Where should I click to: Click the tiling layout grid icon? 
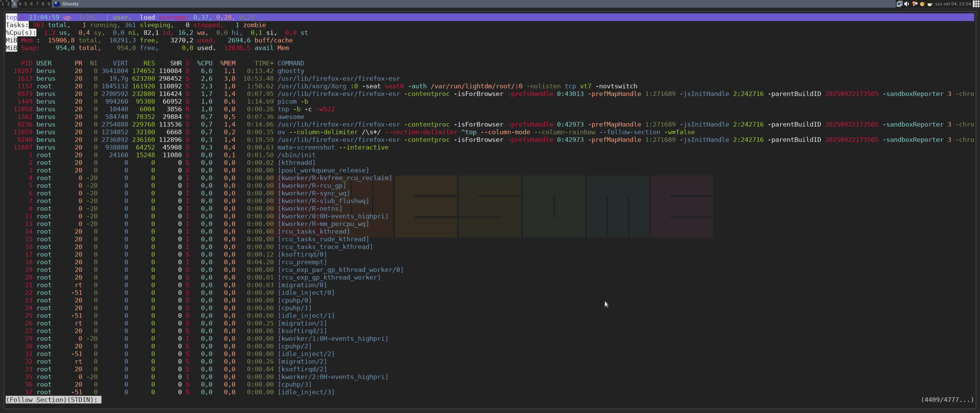point(976,4)
